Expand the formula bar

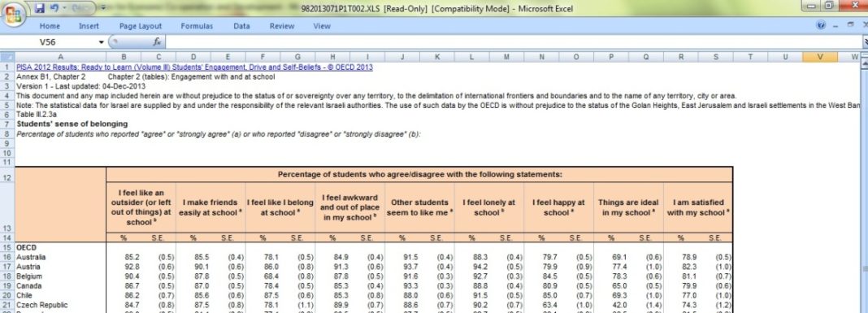click(x=866, y=42)
